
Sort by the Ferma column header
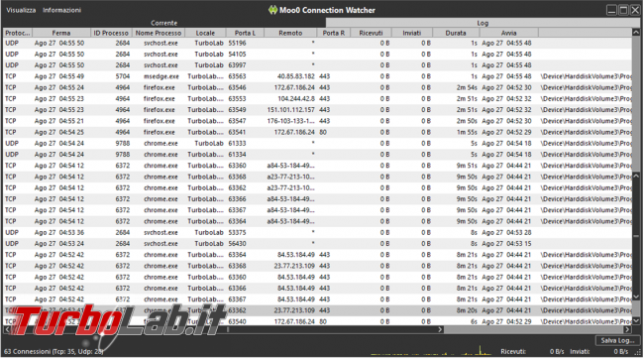click(61, 33)
